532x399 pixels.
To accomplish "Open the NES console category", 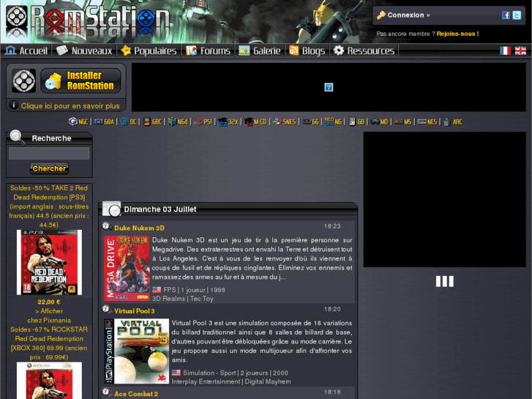I will click(427, 122).
